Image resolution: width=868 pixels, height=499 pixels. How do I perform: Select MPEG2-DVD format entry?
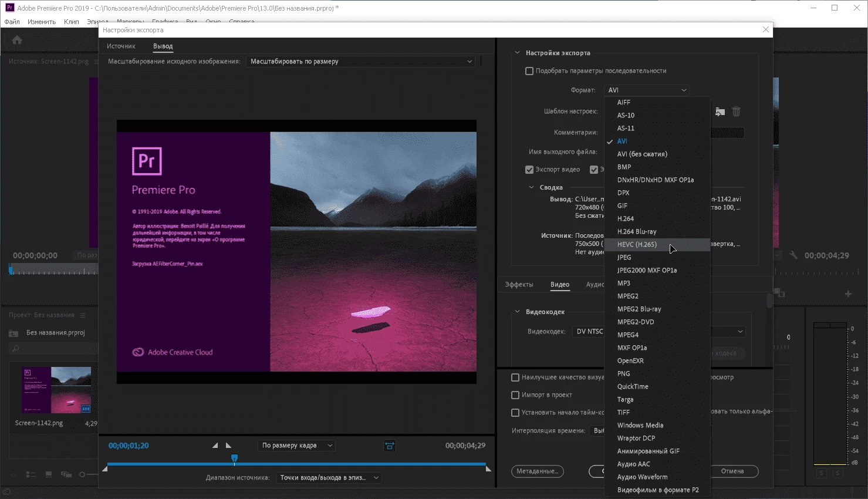click(657, 322)
